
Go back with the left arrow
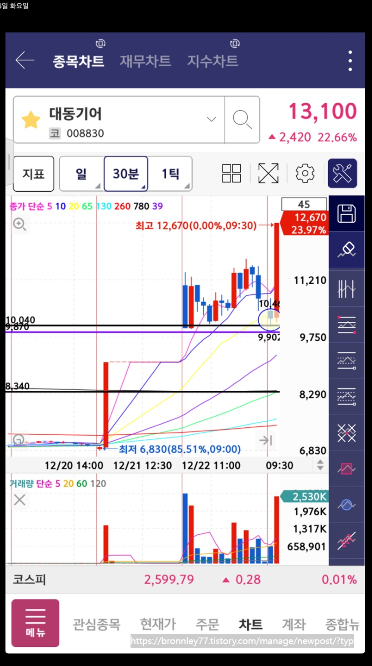tap(25, 61)
